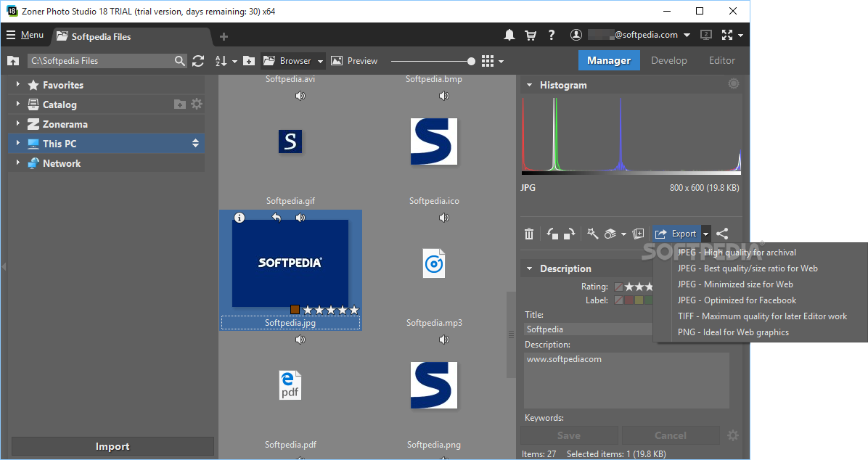The height and width of the screenshot is (460, 868).
Task: Open the hamburger Menu
Action: (25, 35)
